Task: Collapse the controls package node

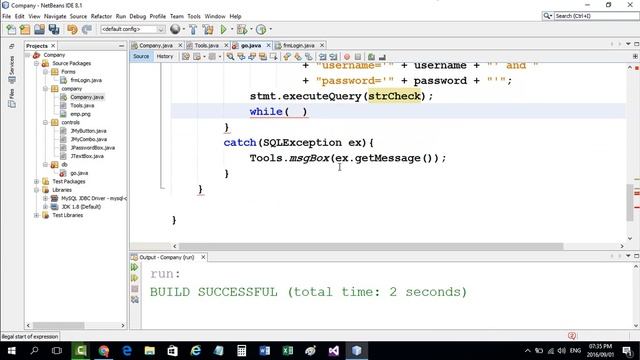Action: tap(46, 122)
